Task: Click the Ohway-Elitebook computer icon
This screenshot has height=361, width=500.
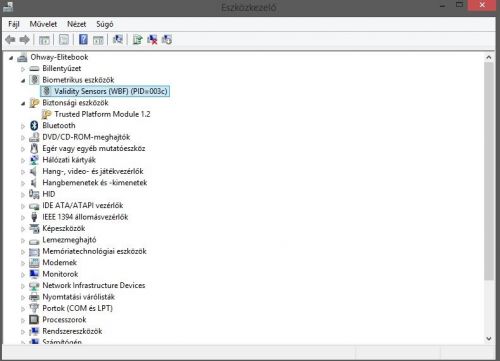Action: pos(22,57)
